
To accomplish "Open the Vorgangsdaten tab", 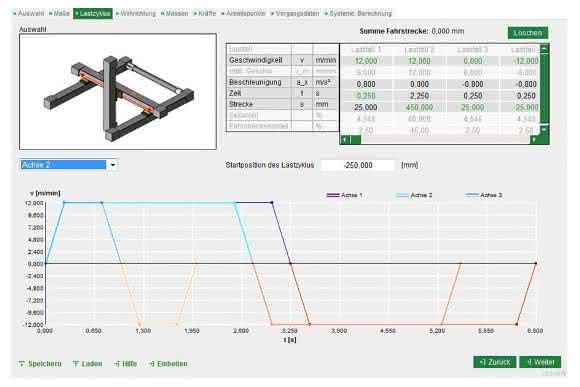I will (295, 14).
